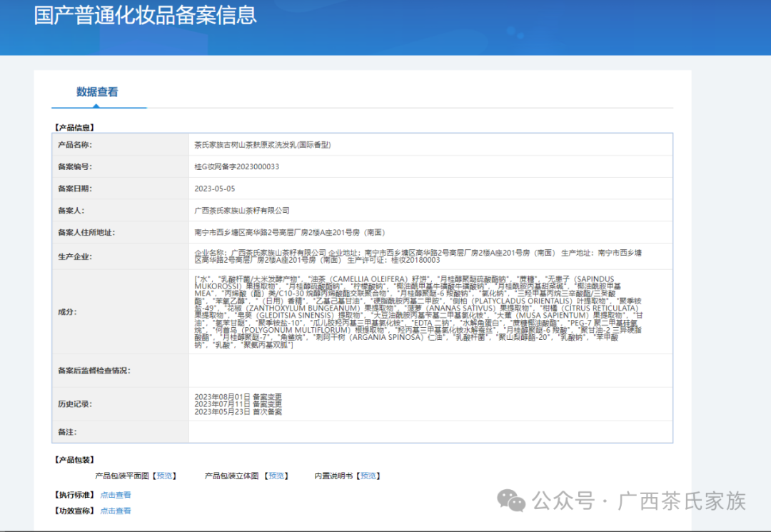Preview 内置说明书 via 预览 link
Screen dimensions: 771x532
368,476
